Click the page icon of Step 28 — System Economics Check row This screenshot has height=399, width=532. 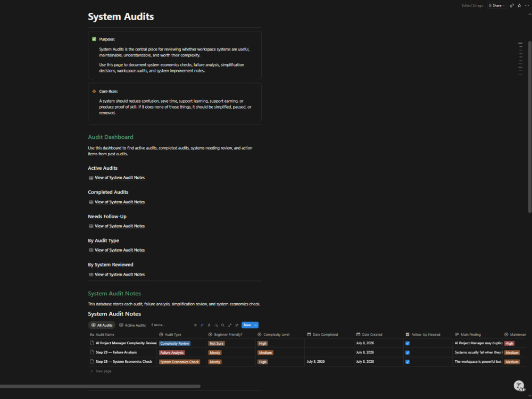[92, 361]
